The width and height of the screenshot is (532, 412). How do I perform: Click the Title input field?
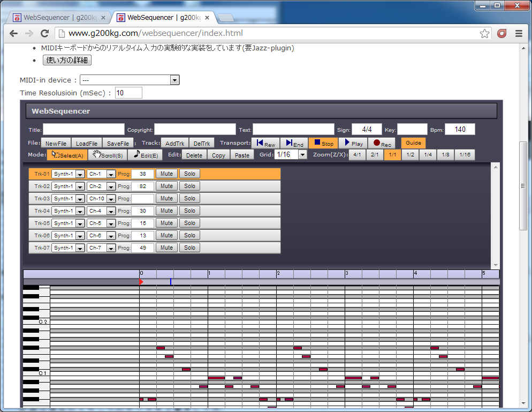click(83, 130)
